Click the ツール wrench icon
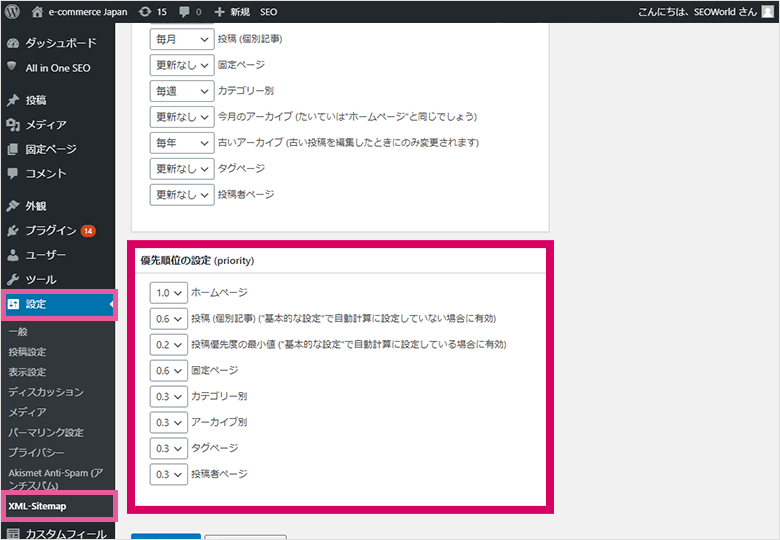780x540 pixels. pos(13,279)
